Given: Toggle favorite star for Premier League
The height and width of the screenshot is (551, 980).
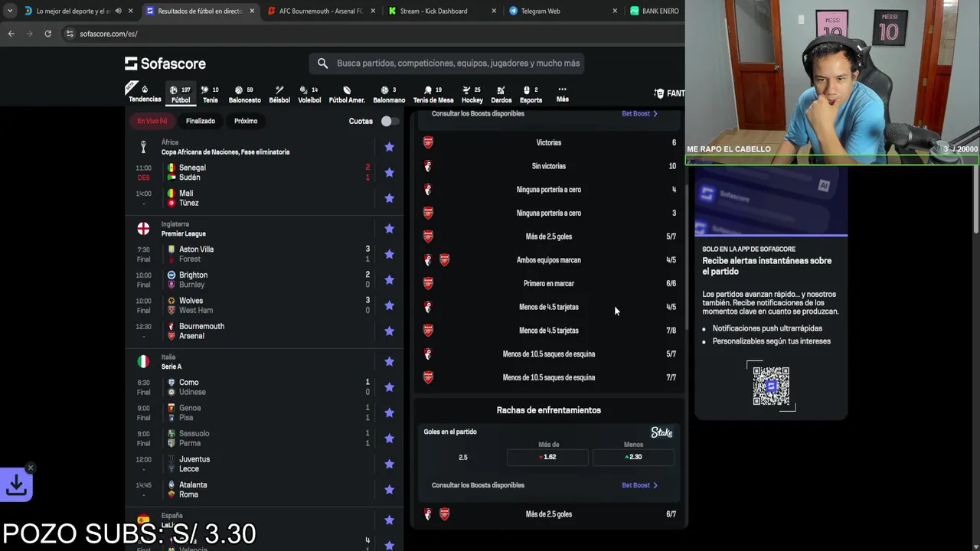Looking at the screenshot, I should pos(389,229).
